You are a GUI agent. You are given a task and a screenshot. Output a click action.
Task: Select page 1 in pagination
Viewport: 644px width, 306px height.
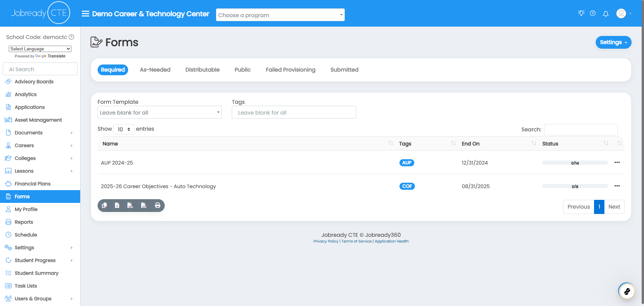(599, 207)
